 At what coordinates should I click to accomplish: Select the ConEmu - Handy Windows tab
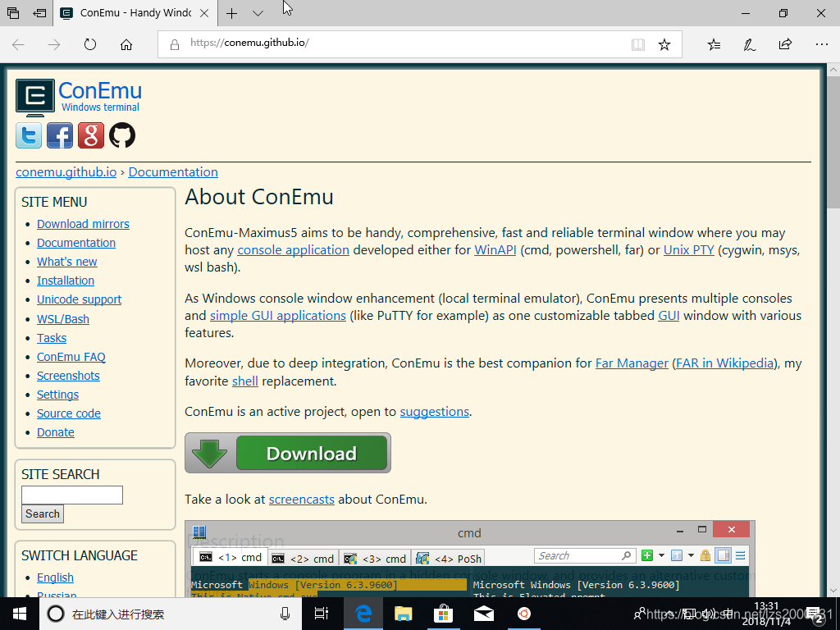(x=135, y=13)
